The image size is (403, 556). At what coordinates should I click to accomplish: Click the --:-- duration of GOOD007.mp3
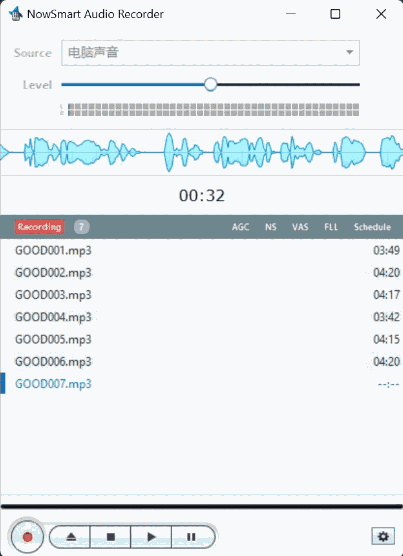click(388, 384)
